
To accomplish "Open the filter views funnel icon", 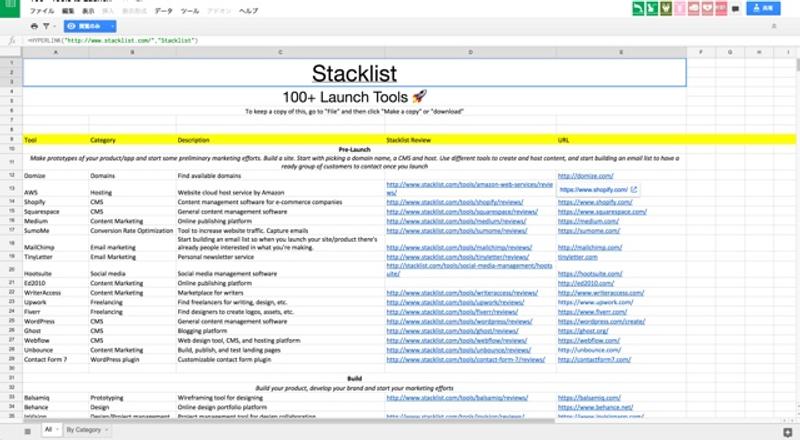I will (x=46, y=26).
